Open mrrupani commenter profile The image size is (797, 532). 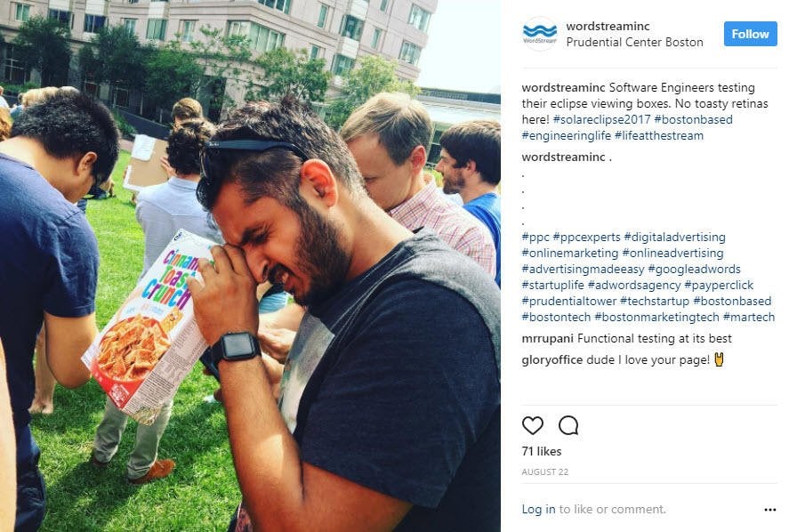(547, 338)
